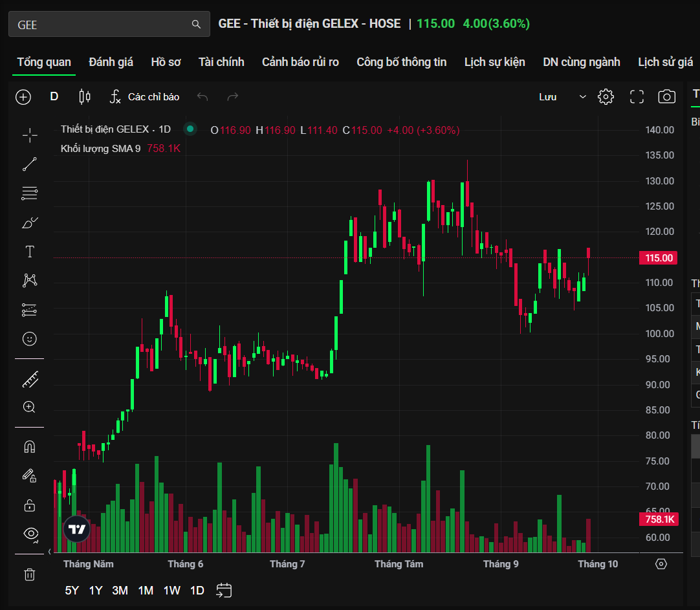Image resolution: width=700 pixels, height=610 pixels.
Task: Select the crosshair cursor tool
Action: [x=30, y=135]
